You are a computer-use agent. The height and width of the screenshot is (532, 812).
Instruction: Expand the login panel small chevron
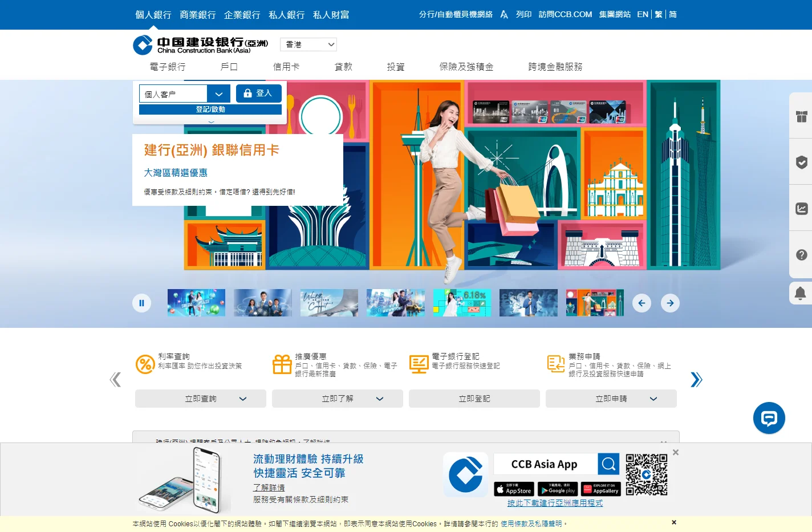pos(211,121)
